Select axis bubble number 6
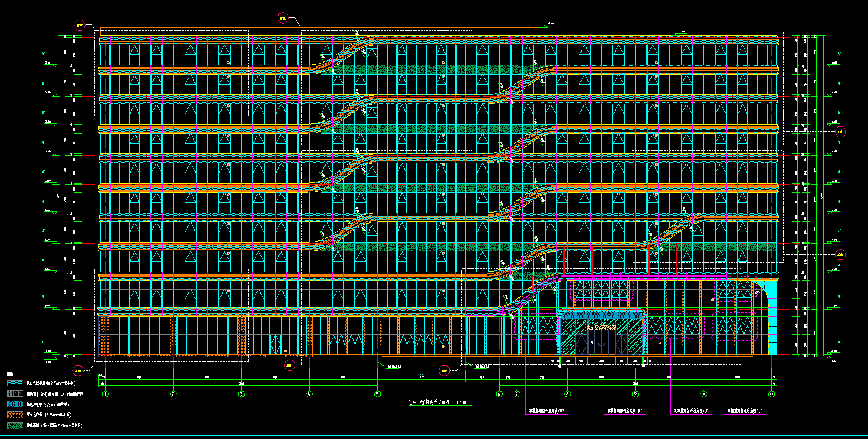This screenshot has width=868, height=439. point(499,394)
